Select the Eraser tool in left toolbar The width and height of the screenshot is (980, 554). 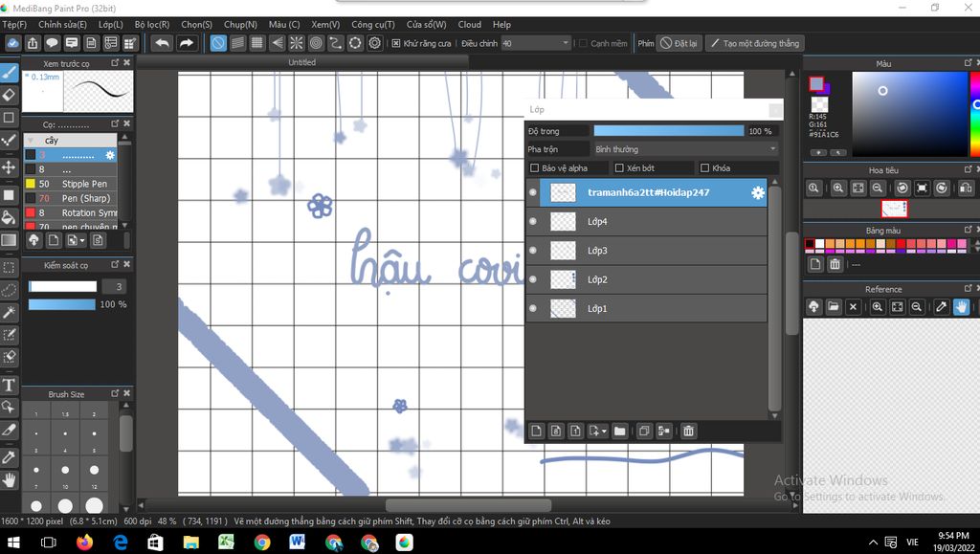(10, 95)
